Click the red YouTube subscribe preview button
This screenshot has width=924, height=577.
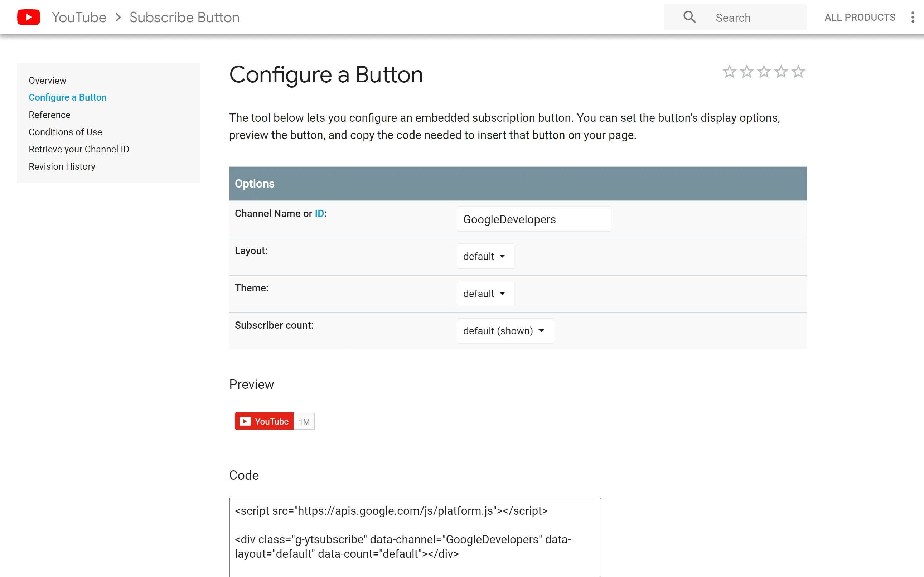click(264, 421)
